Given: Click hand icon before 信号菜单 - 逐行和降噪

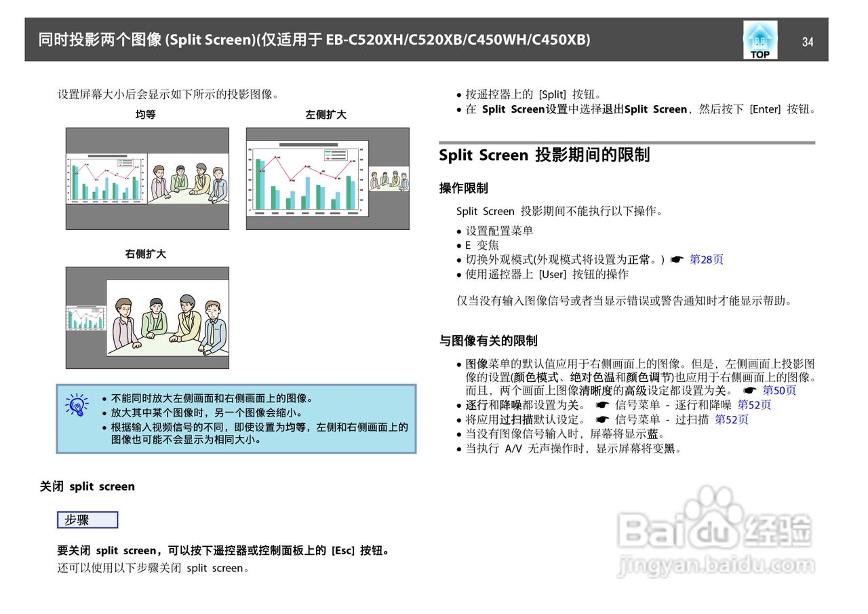Looking at the screenshot, I should (602, 406).
